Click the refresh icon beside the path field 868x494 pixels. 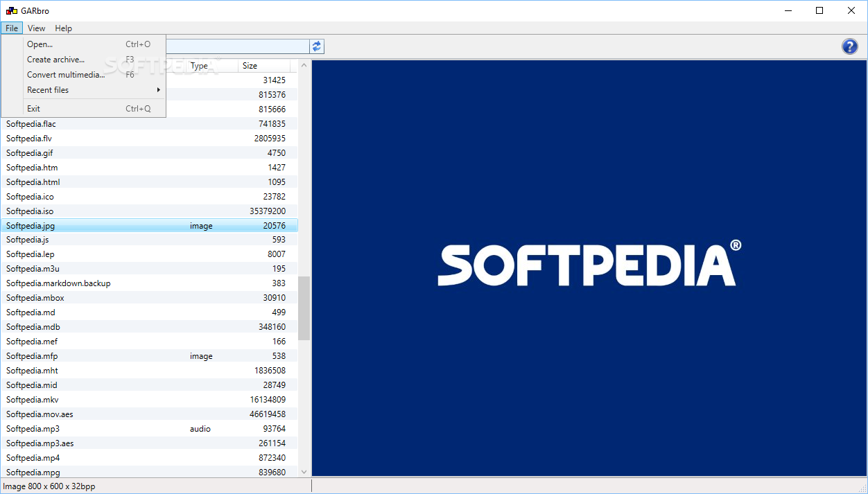click(x=317, y=46)
